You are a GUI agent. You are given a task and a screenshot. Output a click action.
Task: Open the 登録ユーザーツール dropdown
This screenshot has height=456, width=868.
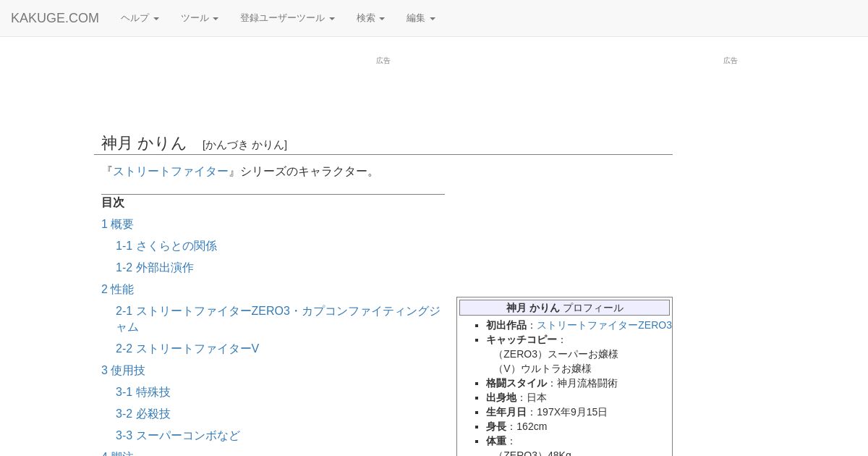click(287, 18)
